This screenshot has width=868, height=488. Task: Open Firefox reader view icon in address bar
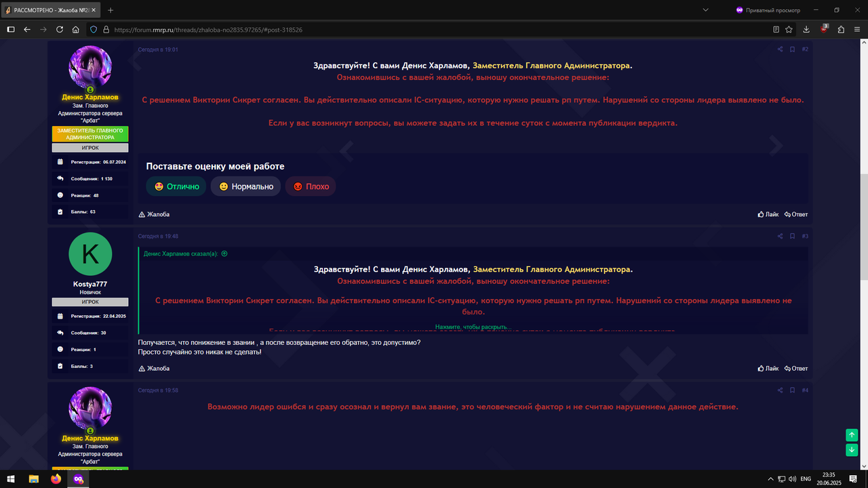(x=774, y=29)
